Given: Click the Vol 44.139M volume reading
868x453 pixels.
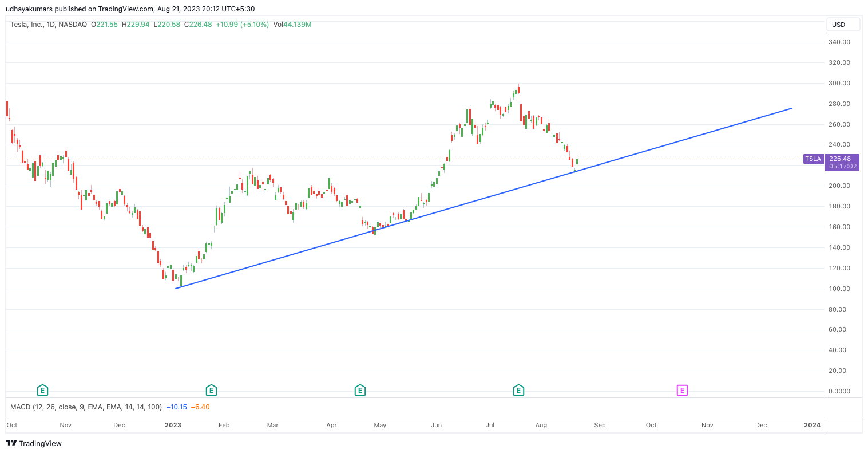Looking at the screenshot, I should pyautogui.click(x=292, y=25).
